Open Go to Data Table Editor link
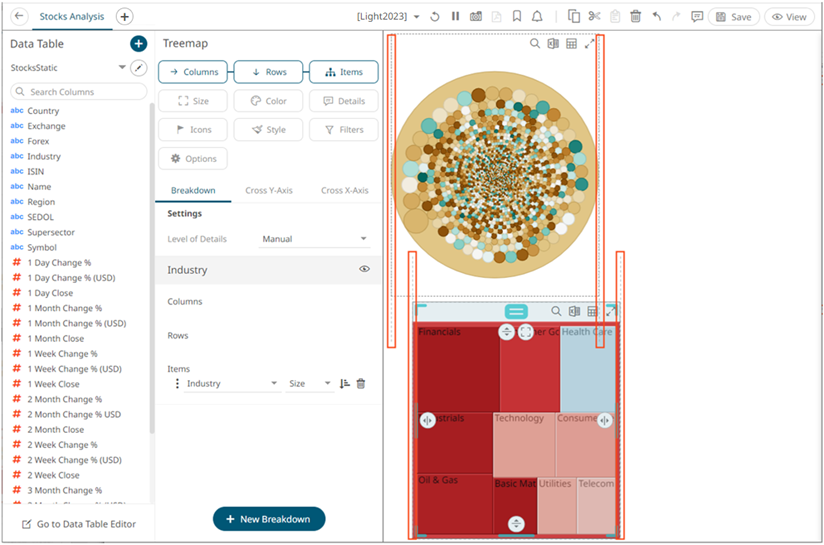This screenshot has height=545, width=824. [79, 524]
